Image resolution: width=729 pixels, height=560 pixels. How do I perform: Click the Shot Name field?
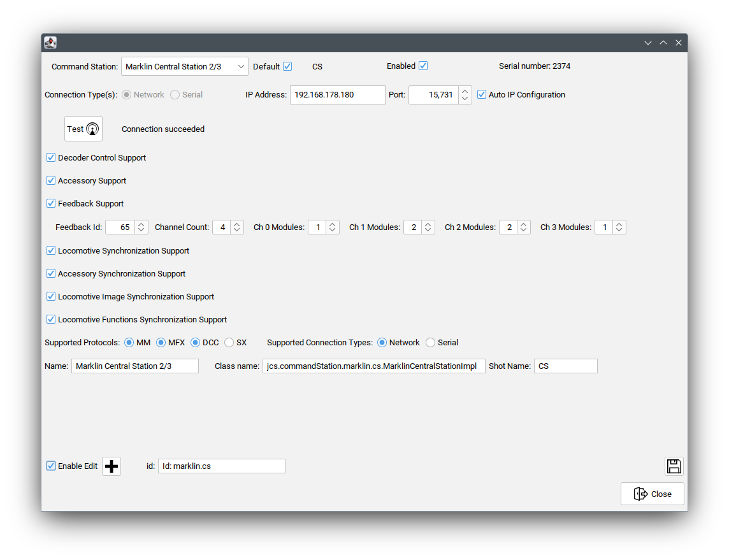click(566, 366)
